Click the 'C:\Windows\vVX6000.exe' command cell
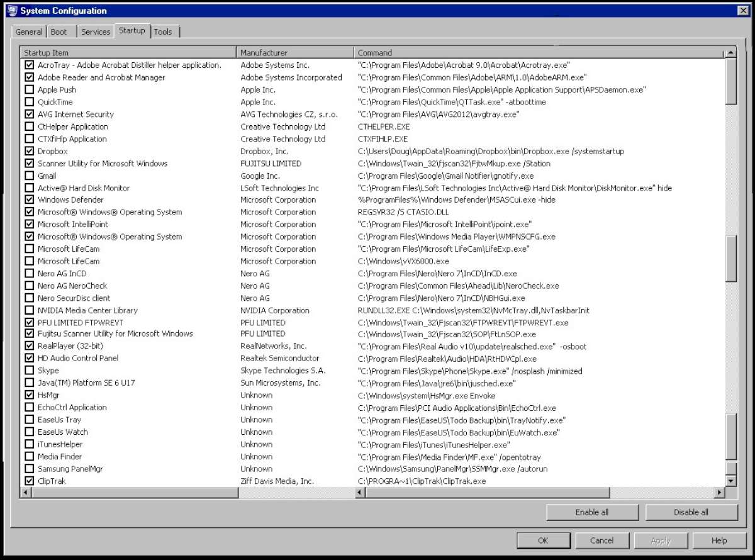 (x=403, y=261)
